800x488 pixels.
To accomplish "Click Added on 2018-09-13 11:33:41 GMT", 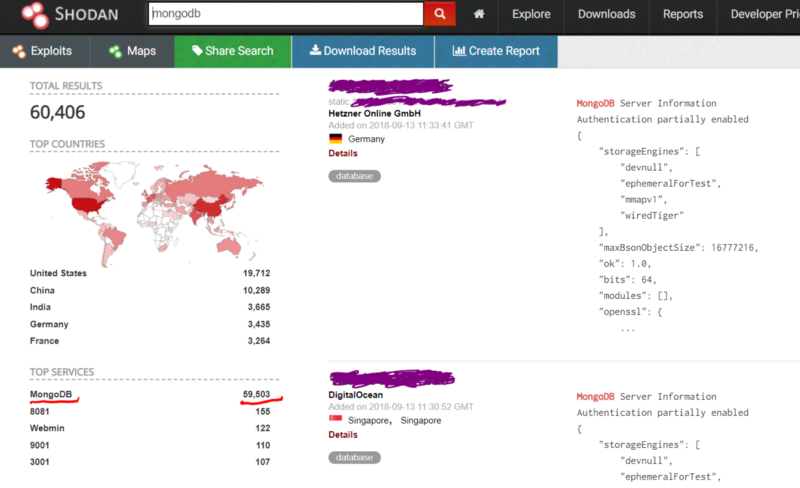I will (x=401, y=125).
